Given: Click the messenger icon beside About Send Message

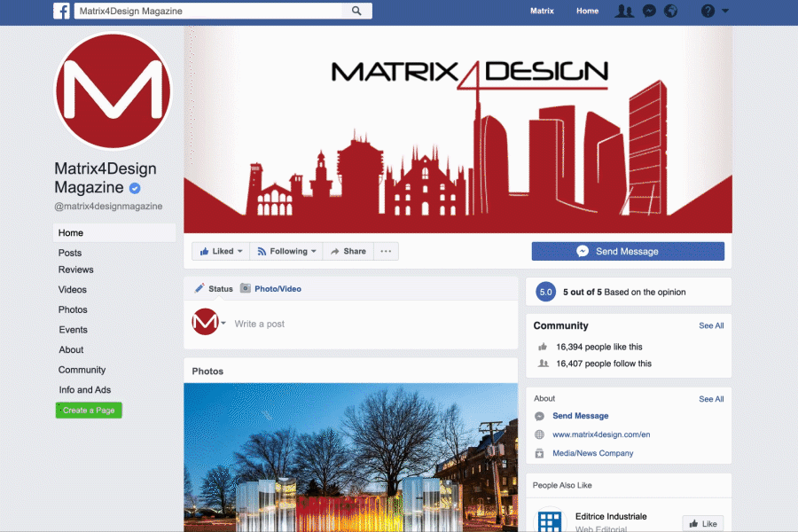Looking at the screenshot, I should [539, 416].
